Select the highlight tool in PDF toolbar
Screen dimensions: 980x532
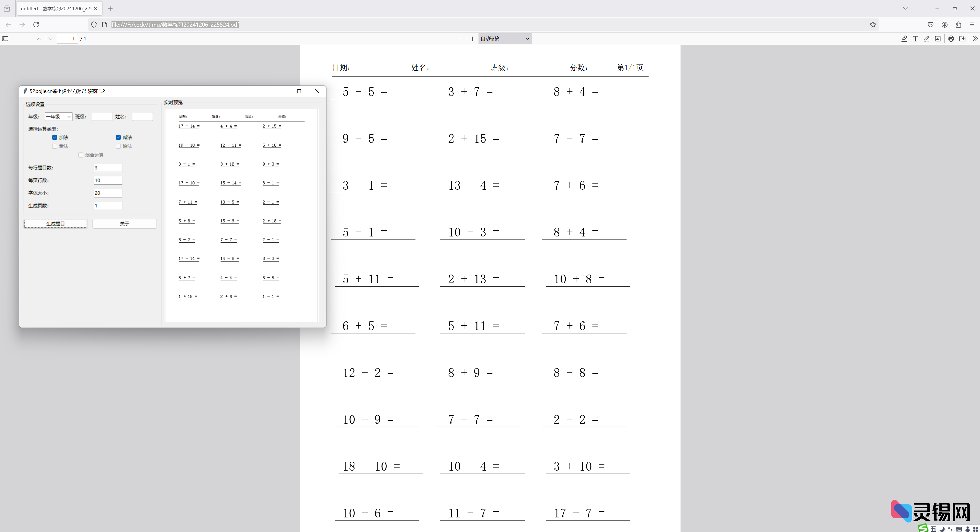pos(905,38)
